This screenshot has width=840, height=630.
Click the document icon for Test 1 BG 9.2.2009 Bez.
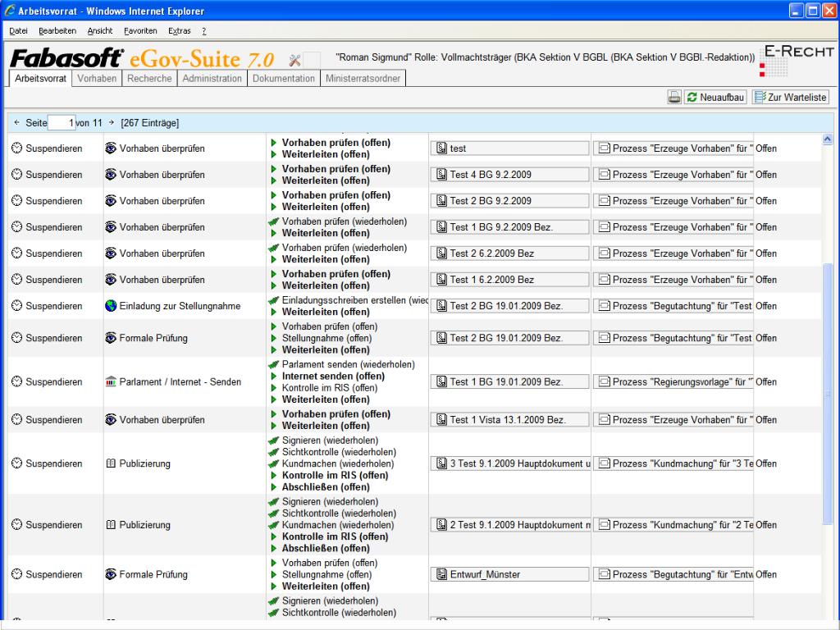[x=441, y=227]
